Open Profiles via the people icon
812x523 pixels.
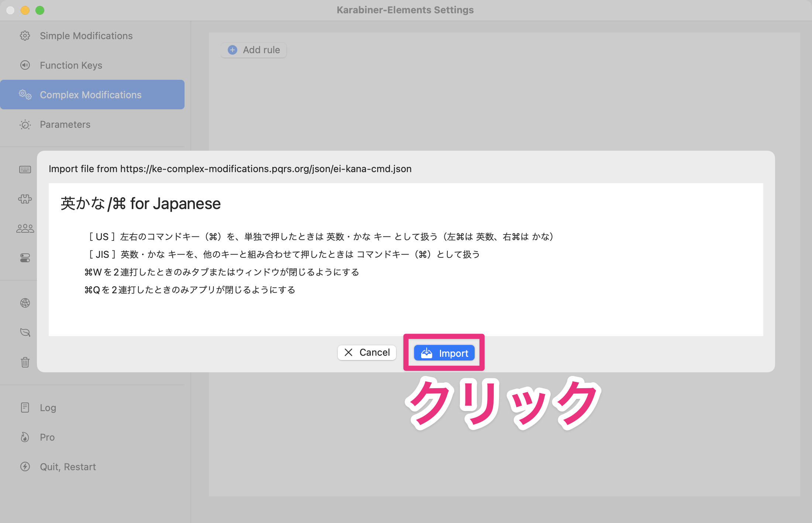click(25, 228)
